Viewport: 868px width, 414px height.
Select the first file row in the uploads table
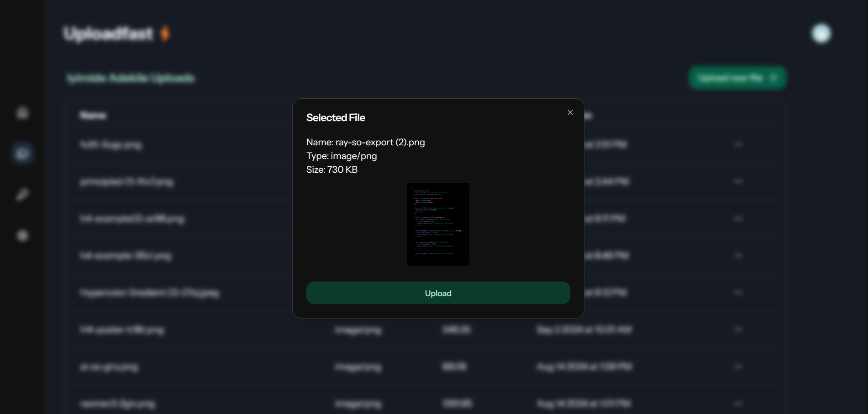[x=183, y=144]
